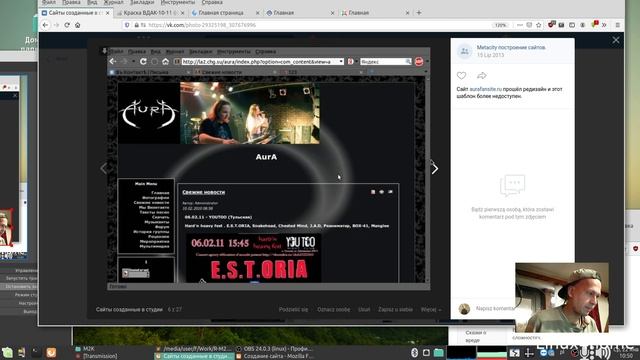Image resolution: width=640 pixels, height=360 pixels.
Task: Launch Firefox from the taskbar launcher
Action: [x=51, y=352]
